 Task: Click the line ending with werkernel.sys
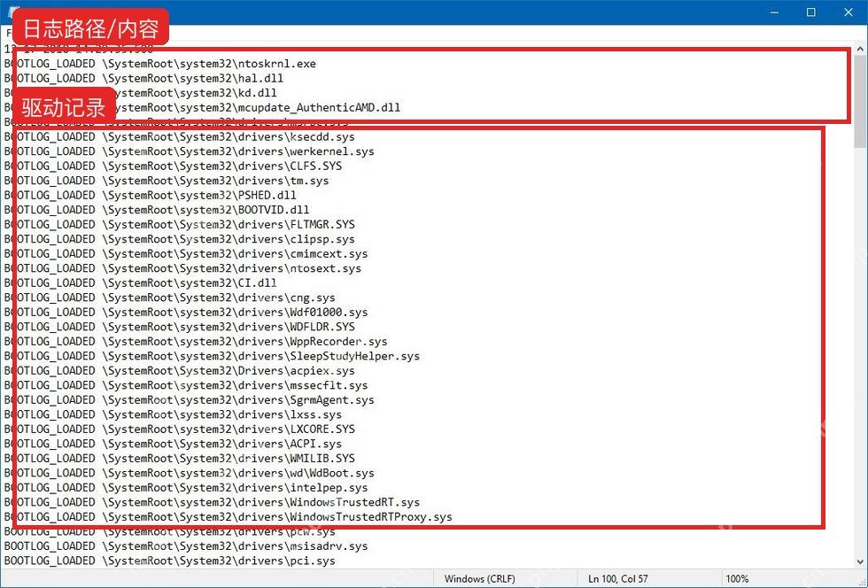(189, 151)
